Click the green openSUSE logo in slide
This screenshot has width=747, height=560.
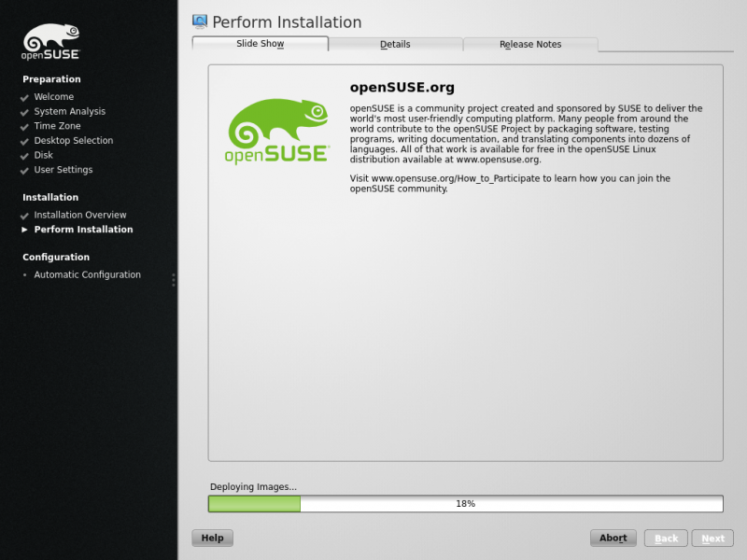point(277,132)
